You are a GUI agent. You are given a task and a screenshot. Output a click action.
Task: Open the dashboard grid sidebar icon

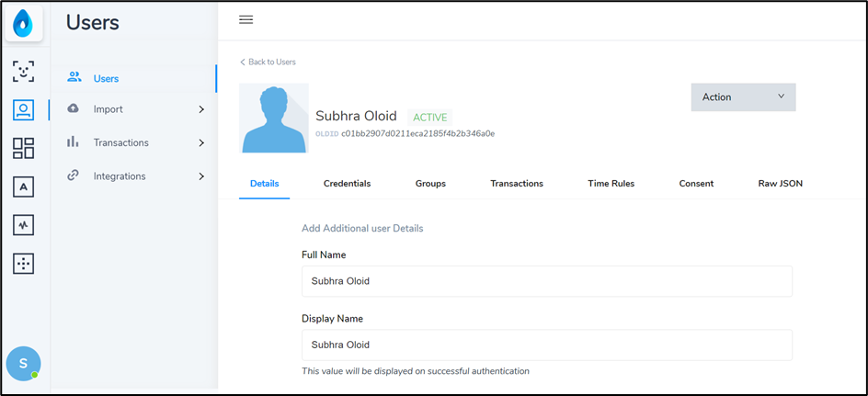tap(23, 148)
